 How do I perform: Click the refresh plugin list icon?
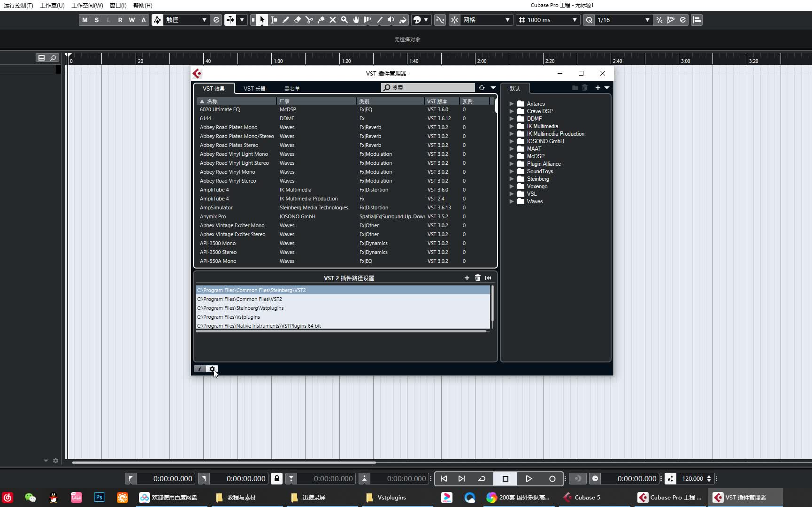(482, 88)
